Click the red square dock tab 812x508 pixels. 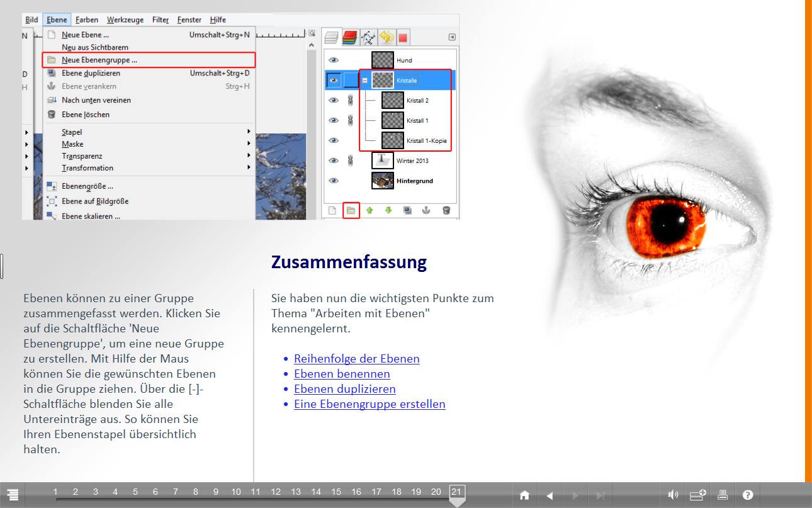(403, 38)
